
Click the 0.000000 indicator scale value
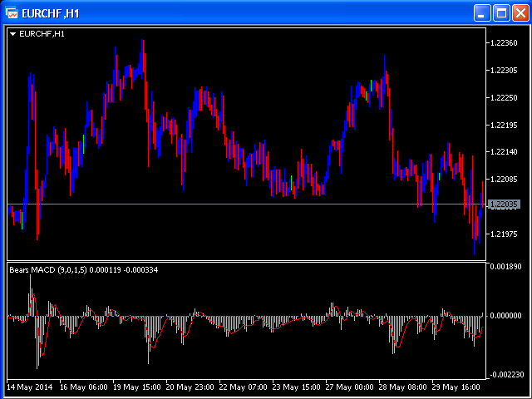pyautogui.click(x=505, y=316)
